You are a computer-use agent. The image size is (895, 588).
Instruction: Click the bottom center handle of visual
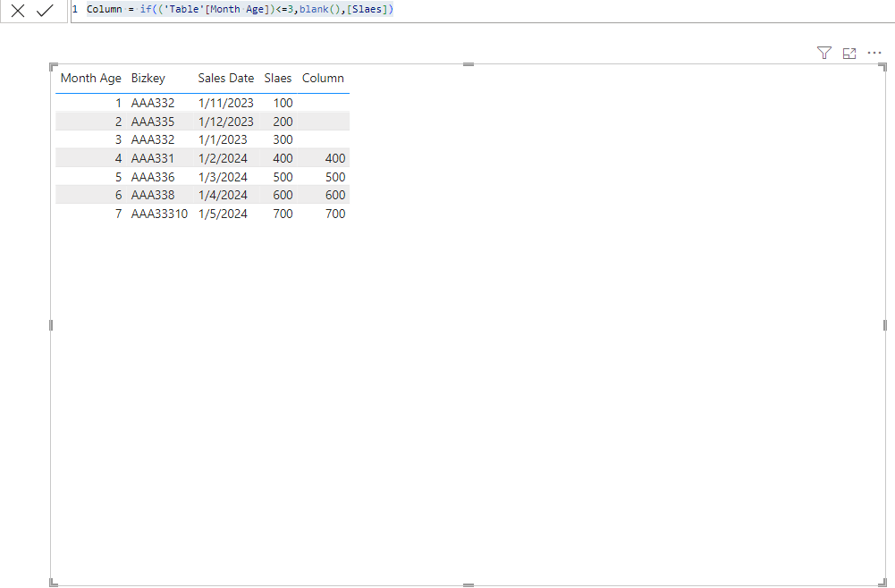point(468,585)
